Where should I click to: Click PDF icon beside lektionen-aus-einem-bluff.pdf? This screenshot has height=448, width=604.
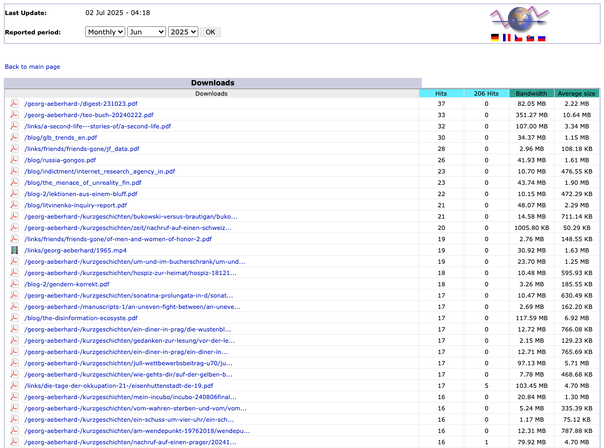point(14,193)
